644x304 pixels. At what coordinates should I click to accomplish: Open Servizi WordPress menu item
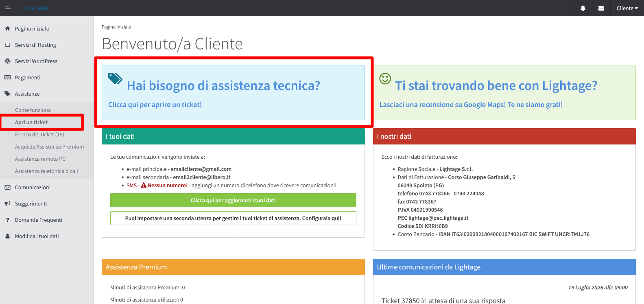(x=36, y=61)
